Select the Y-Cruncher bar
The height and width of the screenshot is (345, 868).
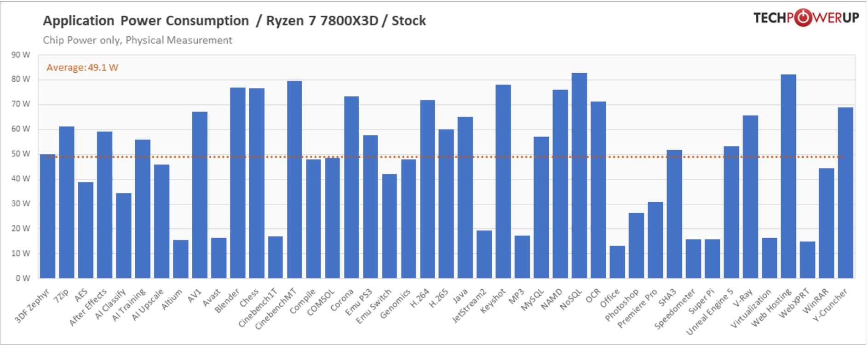click(845, 193)
